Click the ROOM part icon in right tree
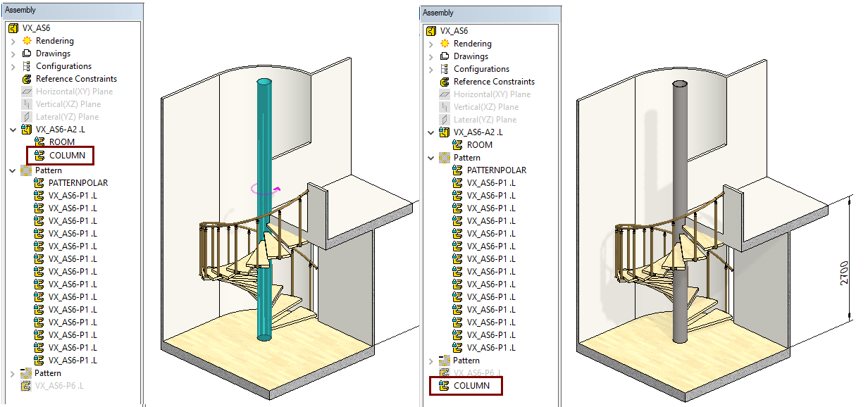 tap(458, 145)
